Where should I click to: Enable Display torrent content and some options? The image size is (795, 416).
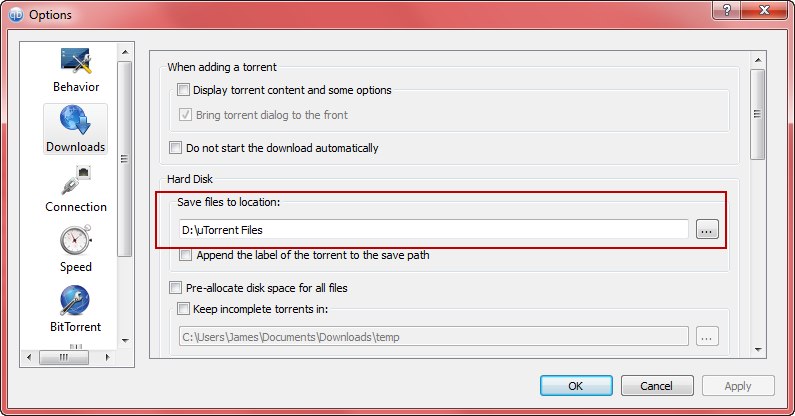(183, 90)
